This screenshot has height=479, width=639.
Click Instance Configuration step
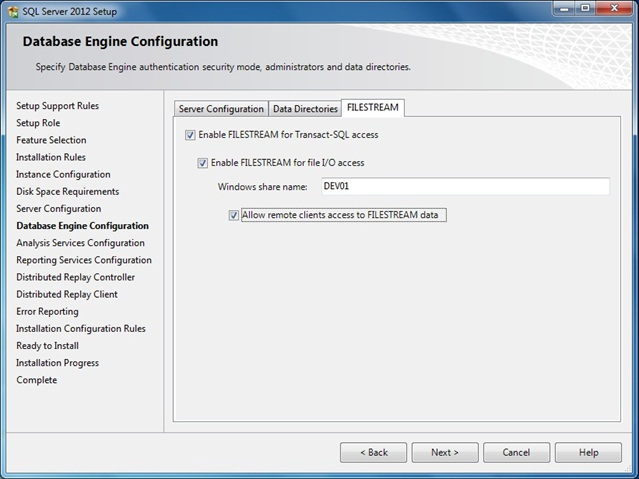point(63,174)
